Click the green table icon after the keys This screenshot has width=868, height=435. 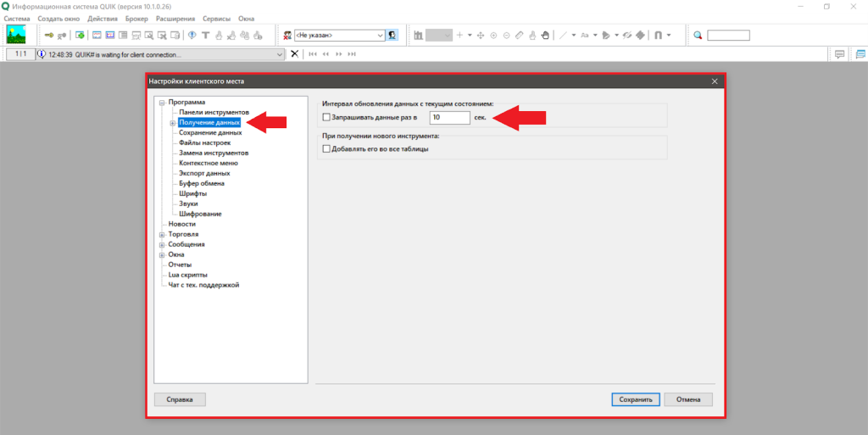tap(80, 36)
